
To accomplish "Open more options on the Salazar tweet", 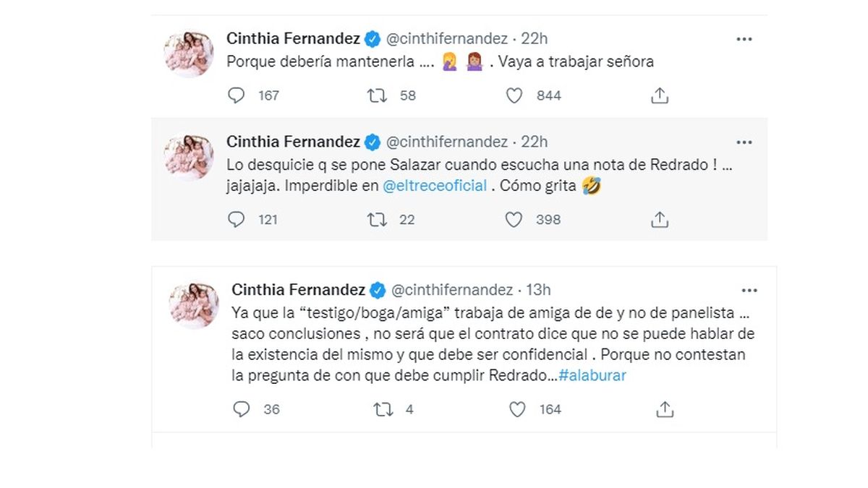I will point(744,142).
